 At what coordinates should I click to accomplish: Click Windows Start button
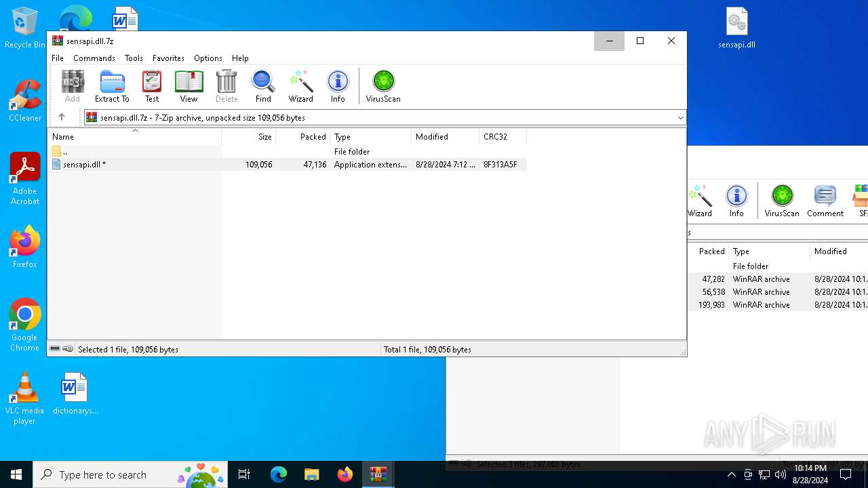pos(16,474)
